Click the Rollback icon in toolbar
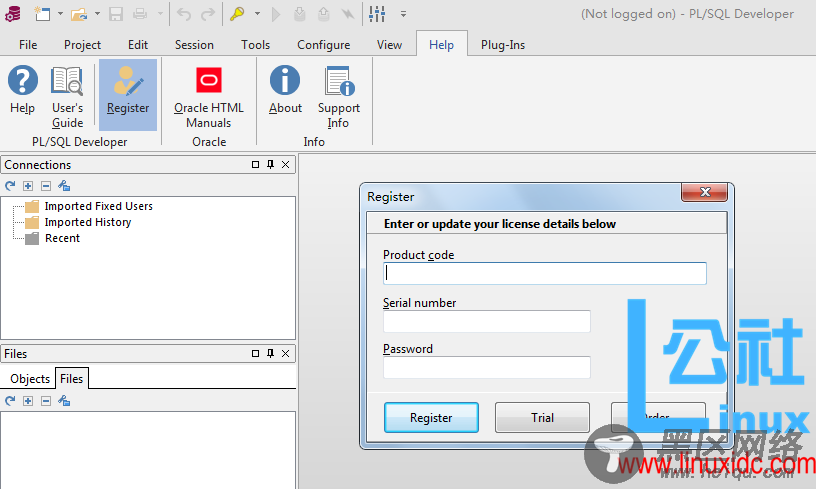Screen dimensions: 816x489 (x=324, y=14)
